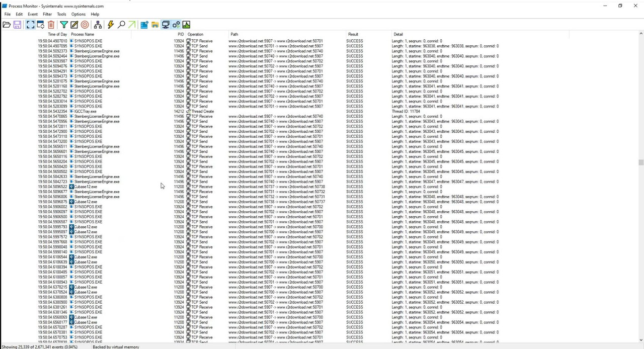Toggle Show Network Activity
The width and height of the screenshot is (644, 349).
pos(166,25)
